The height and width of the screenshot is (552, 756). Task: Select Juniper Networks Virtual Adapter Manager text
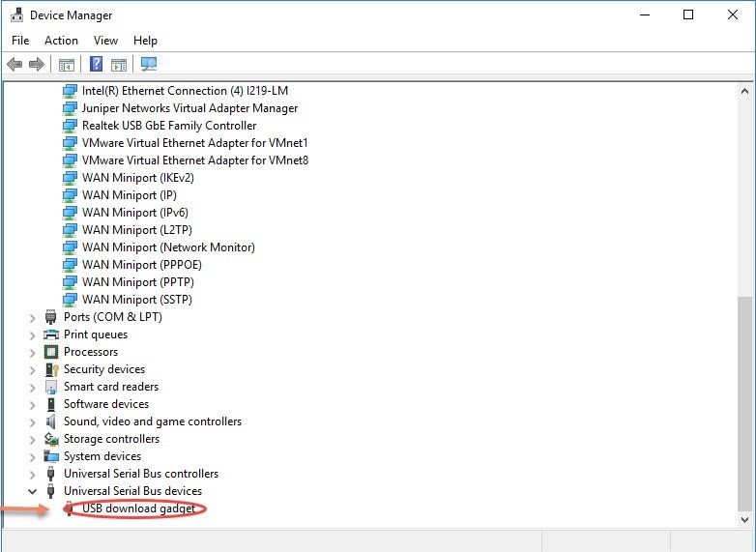click(x=189, y=108)
